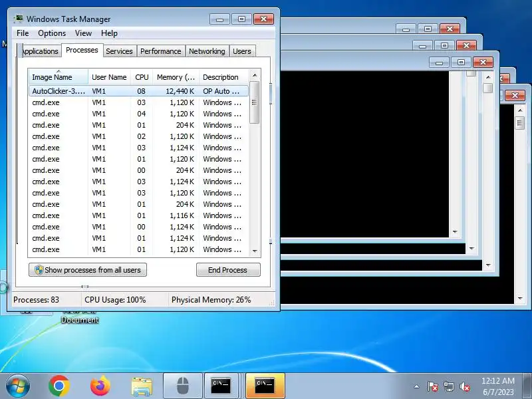Close the second command prompt window behind
This screenshot has width=532, height=399.
[x=467, y=45]
